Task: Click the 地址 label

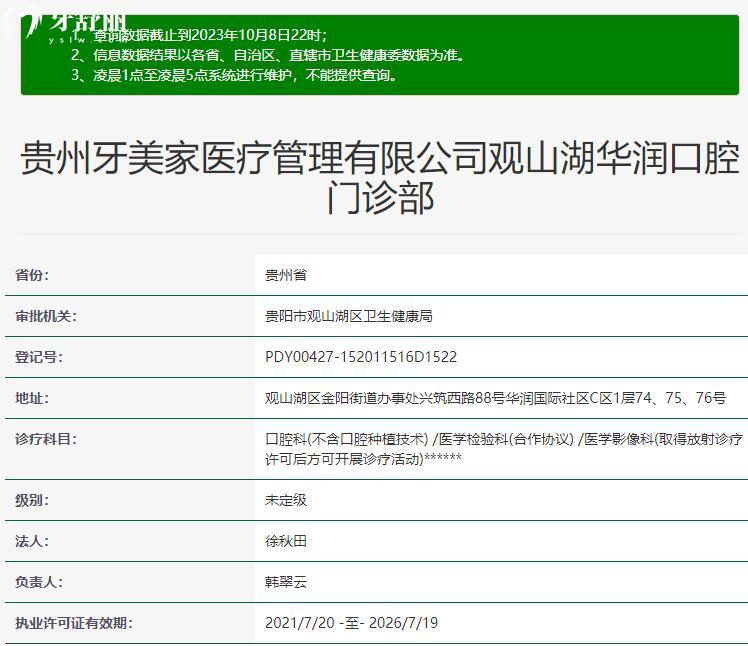Action: coord(31,398)
